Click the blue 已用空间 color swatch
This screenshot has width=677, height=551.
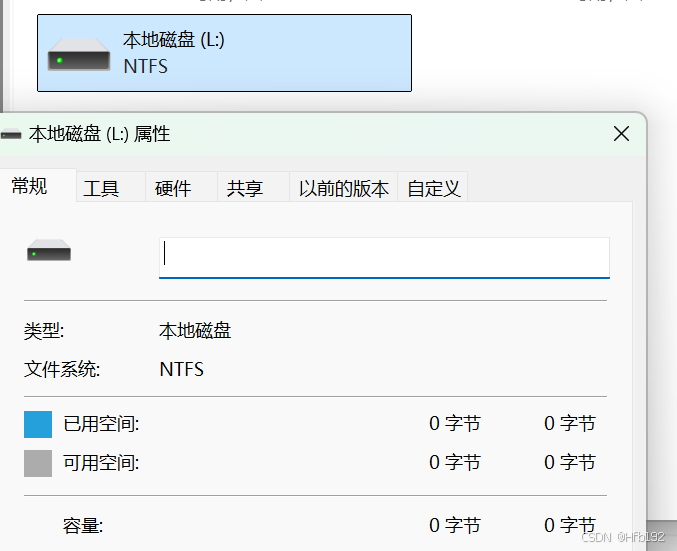pyautogui.click(x=38, y=424)
